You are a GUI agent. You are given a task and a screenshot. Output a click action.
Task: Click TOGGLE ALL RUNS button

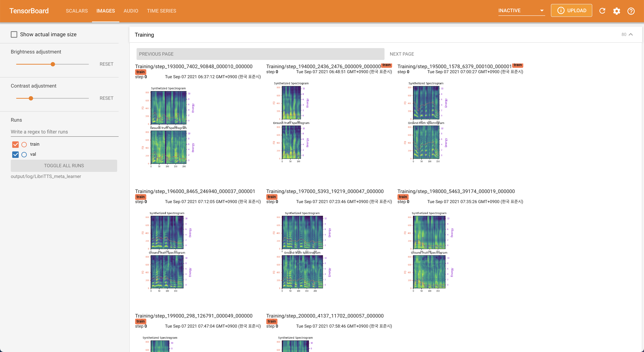coord(64,166)
